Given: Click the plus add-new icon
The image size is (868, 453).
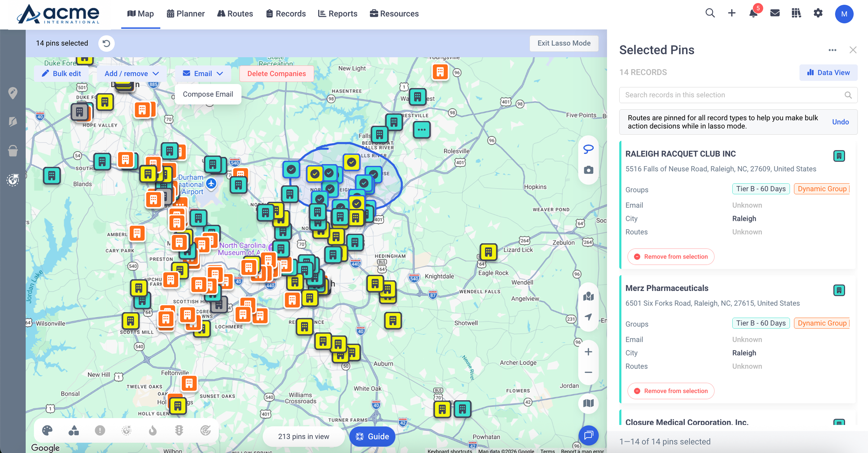Looking at the screenshot, I should 731,13.
